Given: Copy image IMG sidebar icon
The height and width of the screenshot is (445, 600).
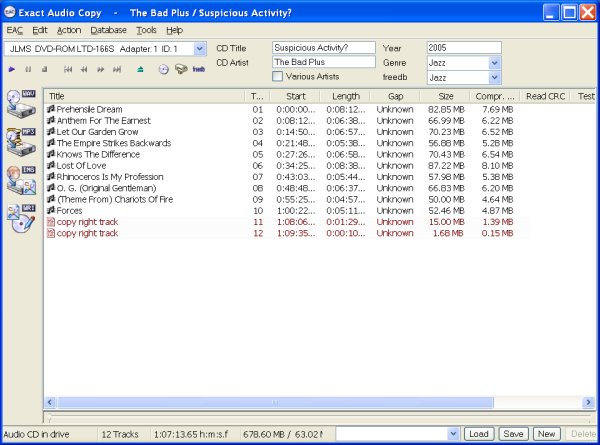Looking at the screenshot, I should coord(22,180).
